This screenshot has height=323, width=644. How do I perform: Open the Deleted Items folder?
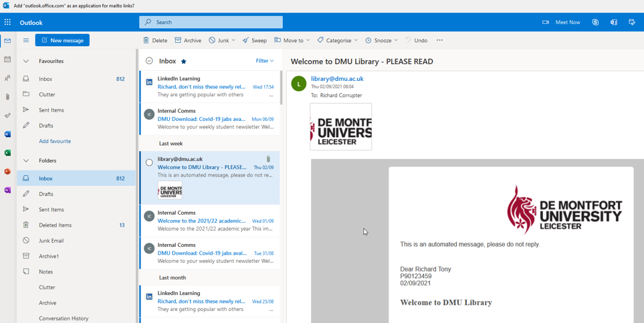coord(76,225)
